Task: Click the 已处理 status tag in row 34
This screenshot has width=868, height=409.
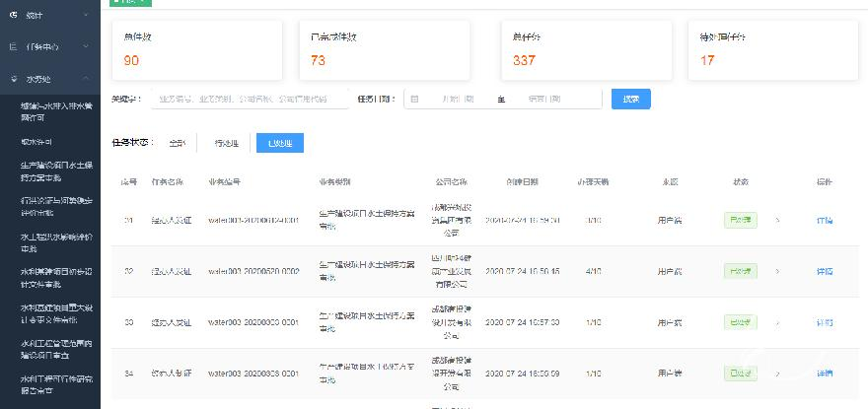Action: pyautogui.click(x=739, y=374)
